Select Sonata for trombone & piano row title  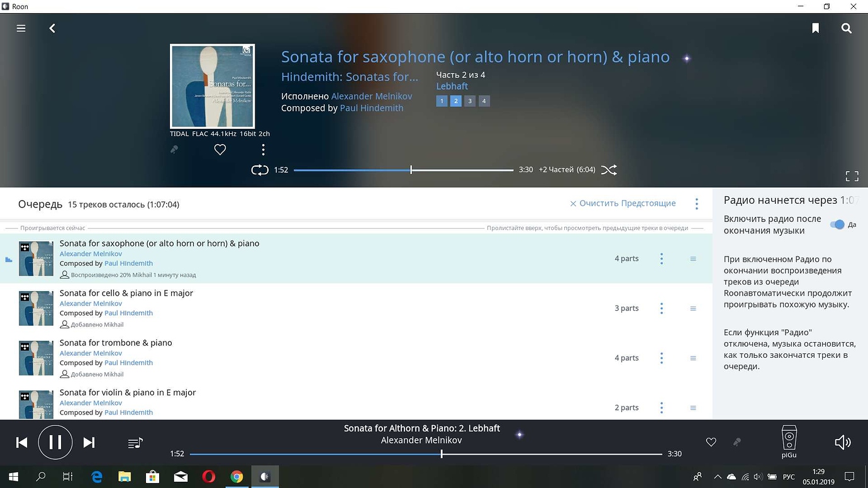pos(116,343)
